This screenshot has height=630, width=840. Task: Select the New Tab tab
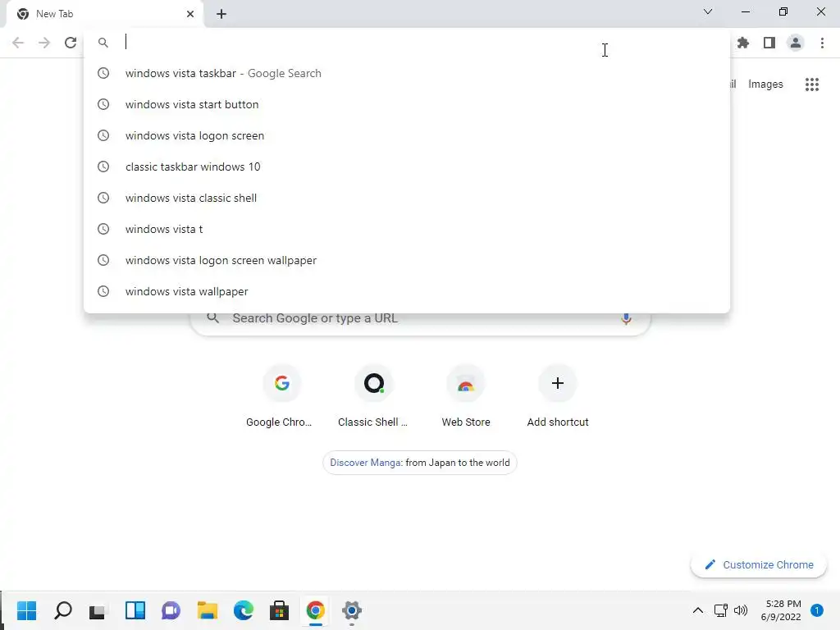click(104, 14)
